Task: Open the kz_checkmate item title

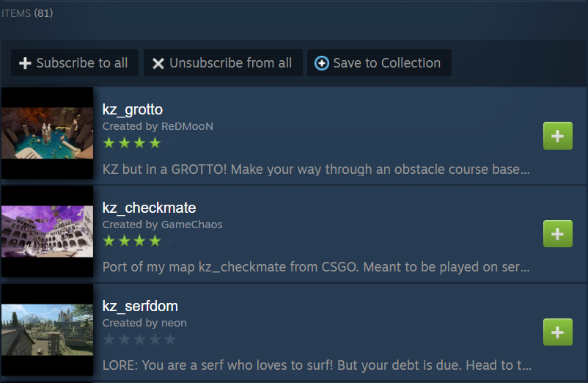Action: point(150,208)
